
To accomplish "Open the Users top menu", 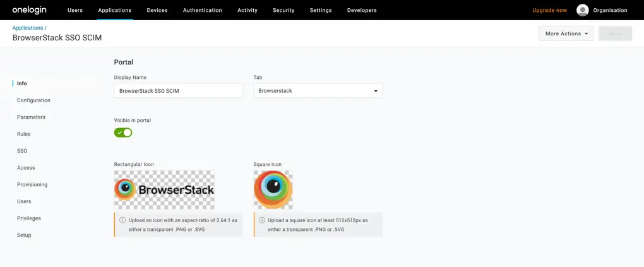I will [x=75, y=10].
